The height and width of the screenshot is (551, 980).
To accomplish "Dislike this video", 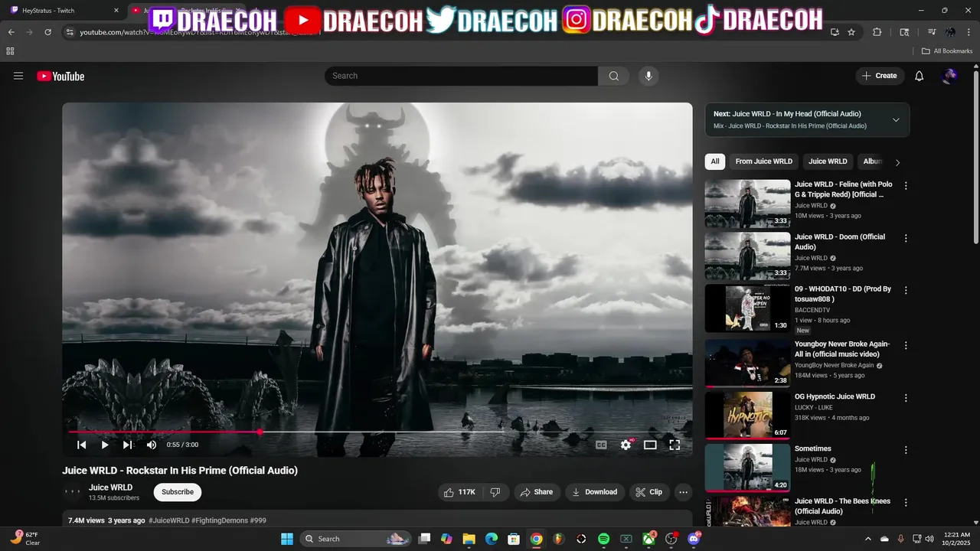I will [x=495, y=492].
